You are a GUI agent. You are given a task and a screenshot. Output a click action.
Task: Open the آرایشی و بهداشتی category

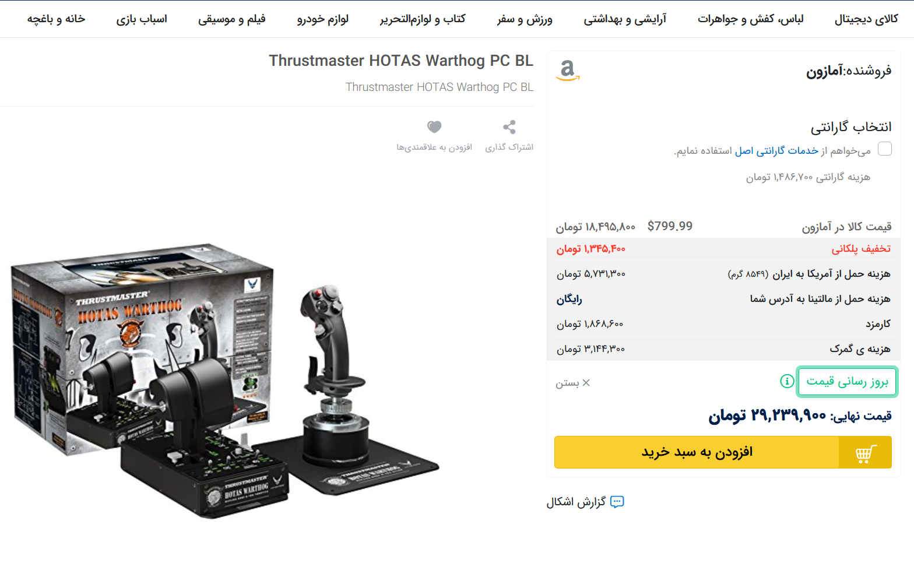[x=625, y=19]
